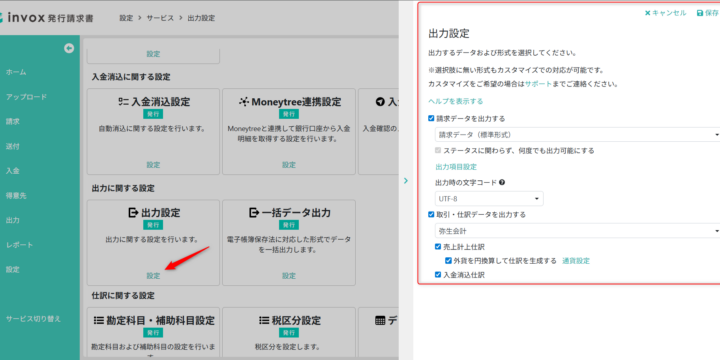The image size is (720, 360).
Task: Open the UTF-8 character code dropdown
Action: coord(489,199)
